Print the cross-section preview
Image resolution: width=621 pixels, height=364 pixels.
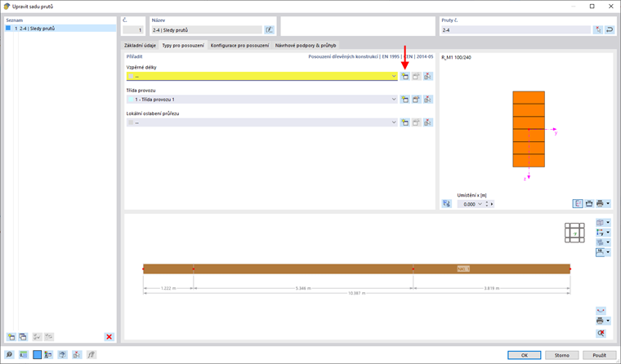point(600,203)
